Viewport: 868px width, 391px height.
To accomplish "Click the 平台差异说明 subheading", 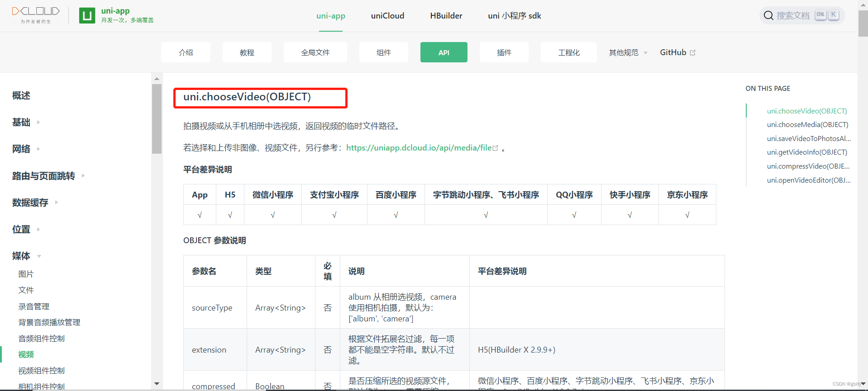I will [x=208, y=170].
